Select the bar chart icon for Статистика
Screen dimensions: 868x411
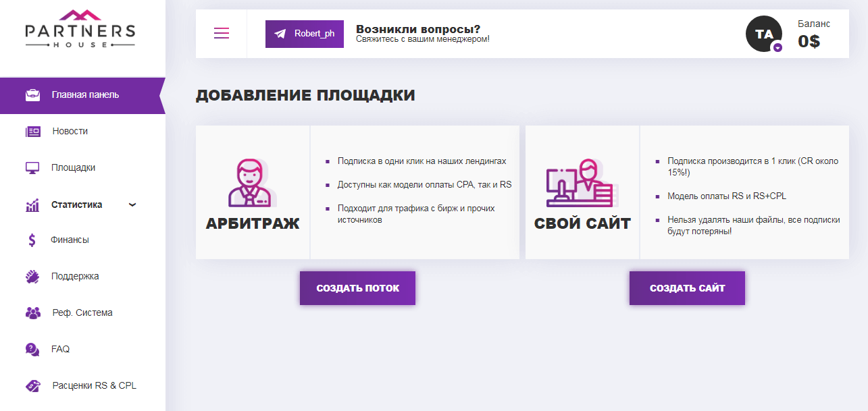tap(32, 204)
